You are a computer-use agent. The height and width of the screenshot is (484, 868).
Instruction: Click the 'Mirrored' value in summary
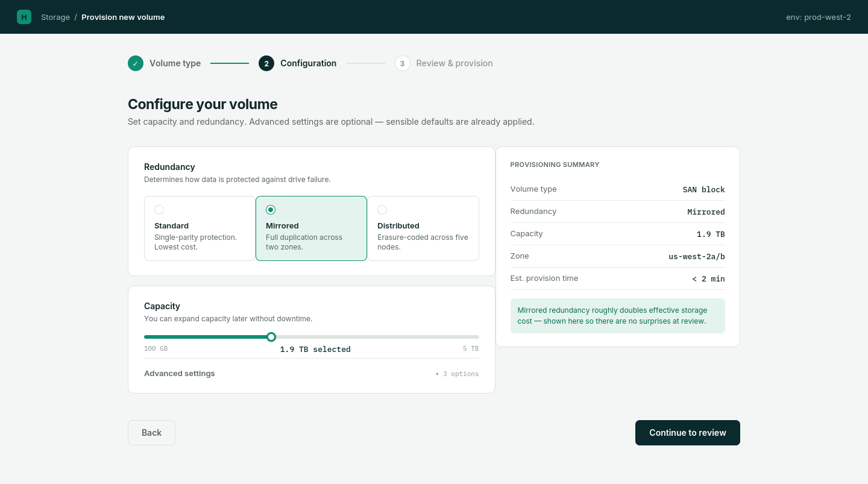coord(706,212)
